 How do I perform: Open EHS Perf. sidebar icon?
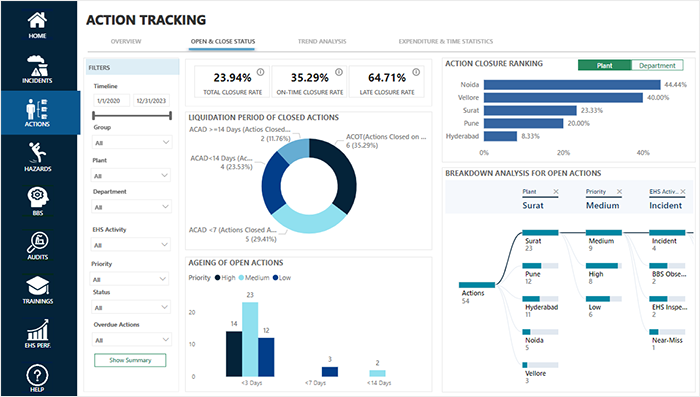point(38,334)
